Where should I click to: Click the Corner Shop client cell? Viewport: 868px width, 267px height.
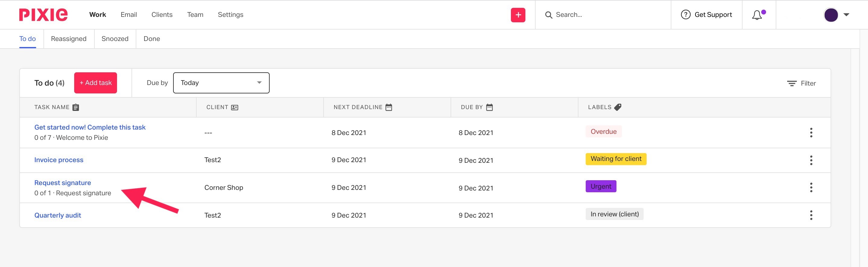(x=223, y=187)
